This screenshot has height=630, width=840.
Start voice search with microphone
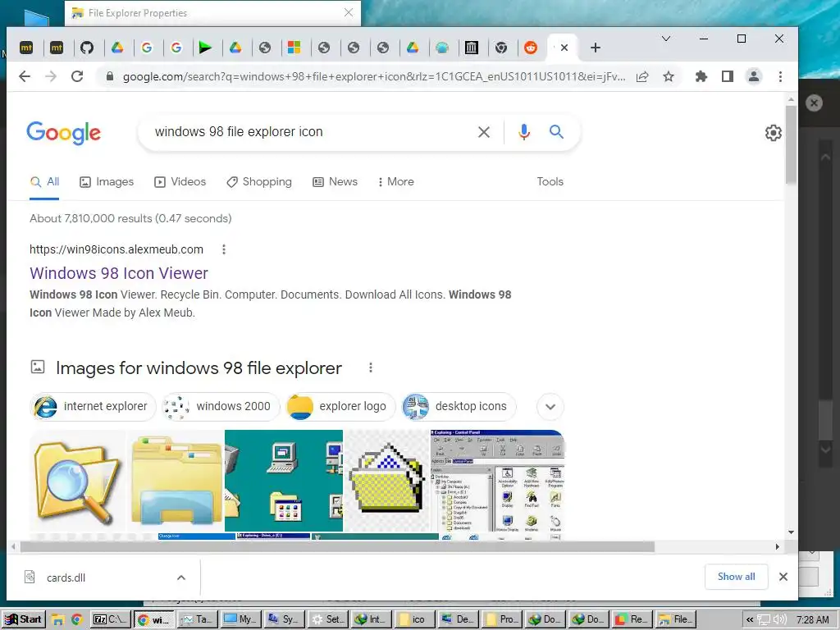pos(524,132)
